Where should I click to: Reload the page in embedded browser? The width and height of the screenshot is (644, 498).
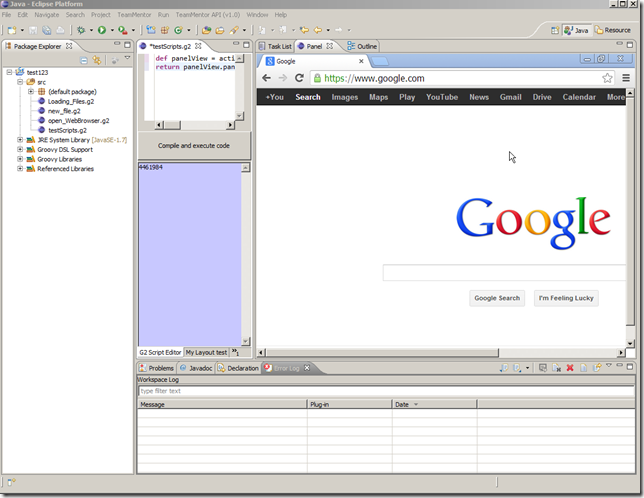pyautogui.click(x=298, y=78)
